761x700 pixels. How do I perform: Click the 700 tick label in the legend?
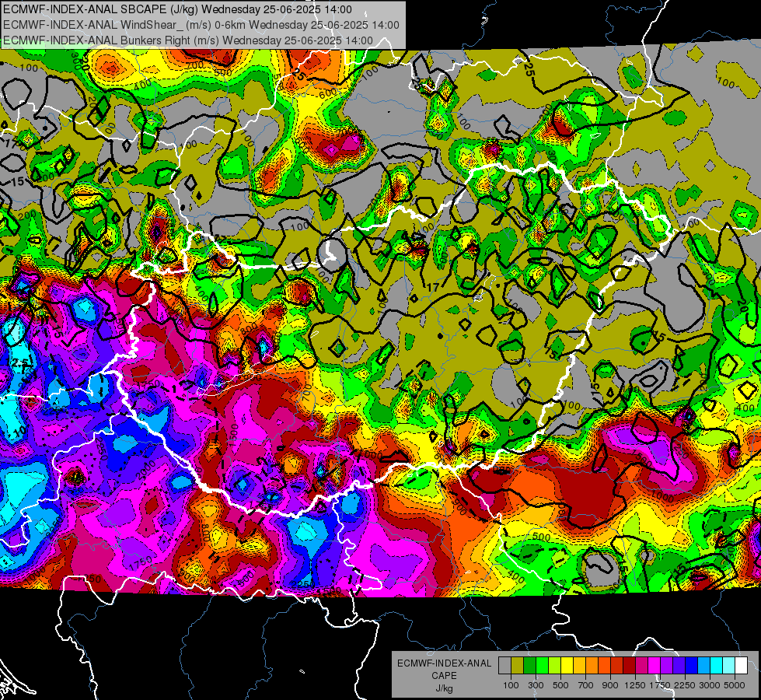(x=586, y=685)
